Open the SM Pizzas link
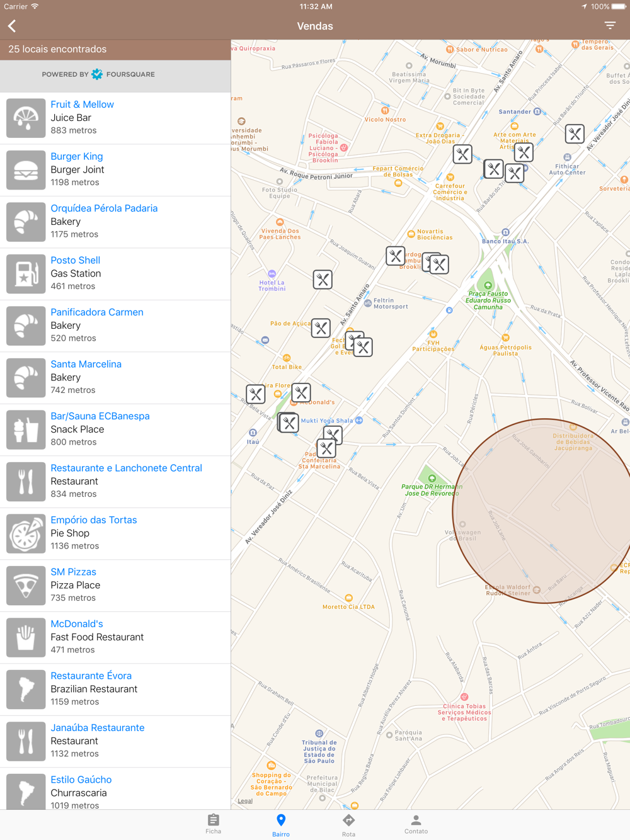 73,572
